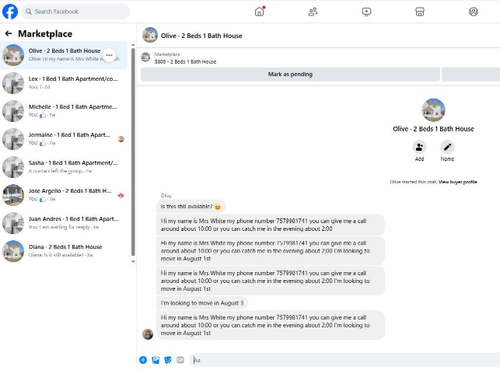Open the Watch video icon
500x370 pixels.
coord(366,12)
